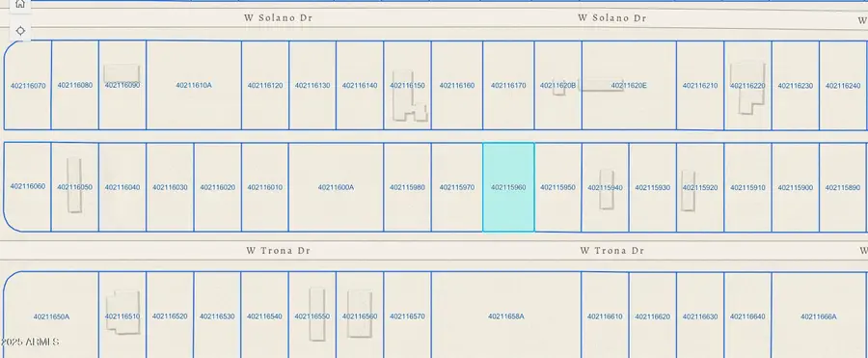Click parcel 402116170
The width and height of the screenshot is (868, 358).
click(508, 85)
